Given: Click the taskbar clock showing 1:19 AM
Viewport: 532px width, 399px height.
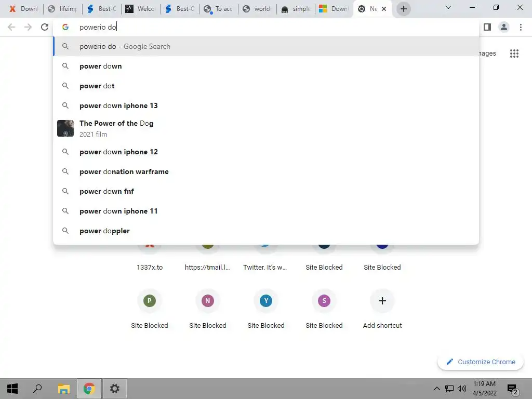Looking at the screenshot, I should (485, 389).
